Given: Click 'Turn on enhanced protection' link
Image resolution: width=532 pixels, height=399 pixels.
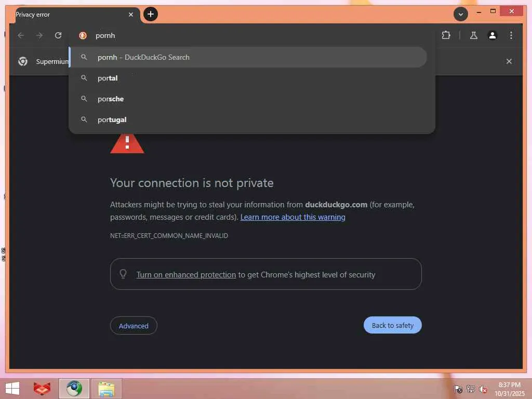Looking at the screenshot, I should pos(186,274).
